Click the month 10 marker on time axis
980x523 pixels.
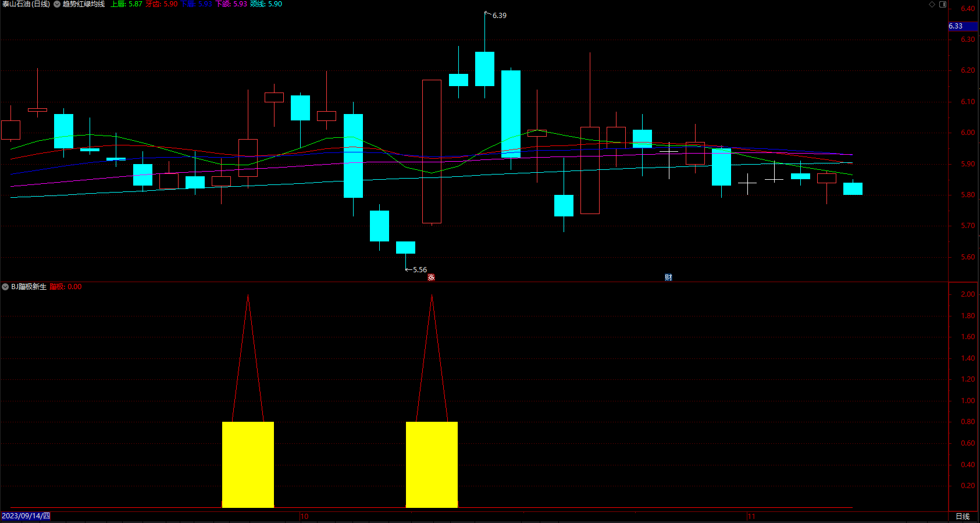(304, 517)
